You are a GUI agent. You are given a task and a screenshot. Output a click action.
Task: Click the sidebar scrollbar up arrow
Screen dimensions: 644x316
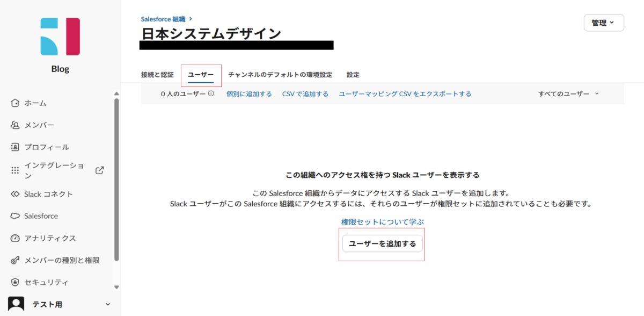(x=117, y=94)
